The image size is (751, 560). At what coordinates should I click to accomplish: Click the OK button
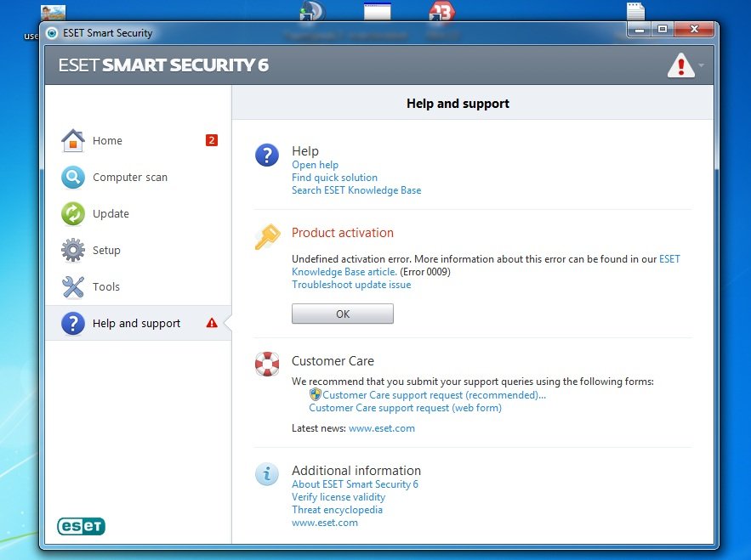coord(343,314)
